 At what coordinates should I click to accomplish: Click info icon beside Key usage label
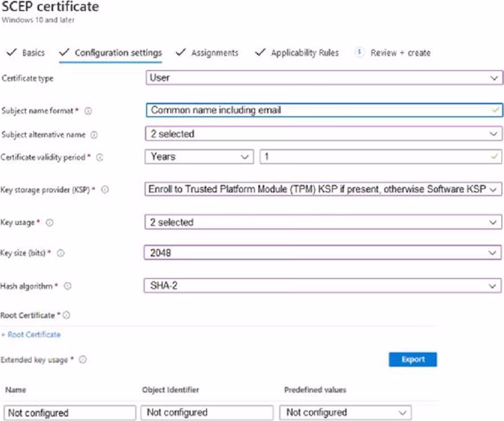coord(50,223)
